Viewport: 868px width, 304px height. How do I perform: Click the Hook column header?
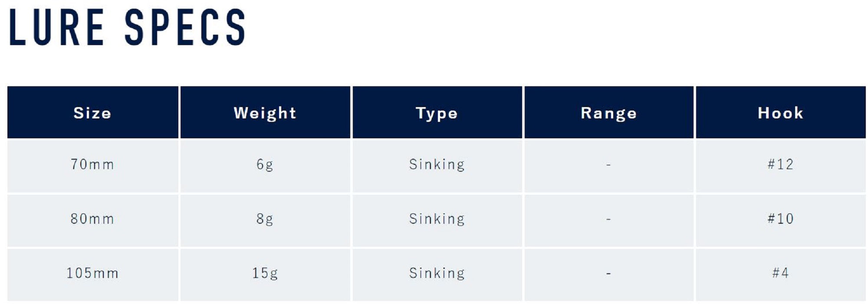point(780,113)
